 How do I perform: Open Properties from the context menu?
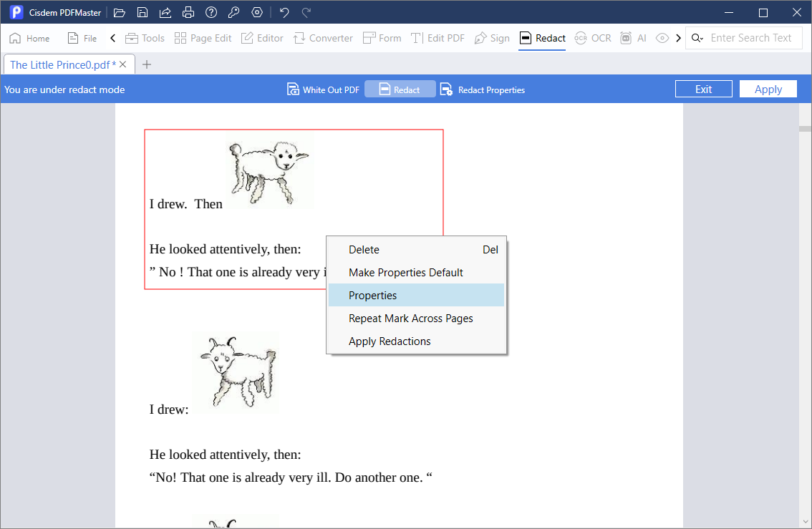[416, 295]
